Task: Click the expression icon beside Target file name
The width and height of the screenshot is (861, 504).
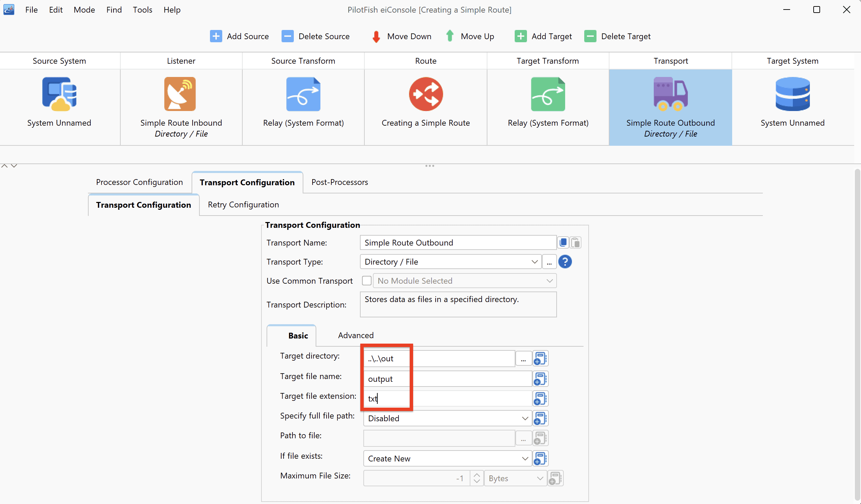Action: [x=540, y=379]
